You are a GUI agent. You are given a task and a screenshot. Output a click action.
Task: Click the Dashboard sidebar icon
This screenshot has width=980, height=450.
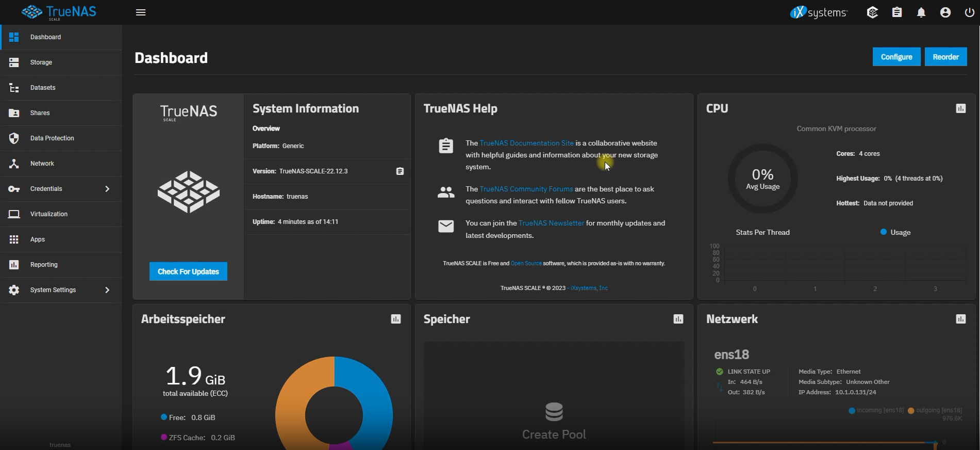click(x=14, y=37)
